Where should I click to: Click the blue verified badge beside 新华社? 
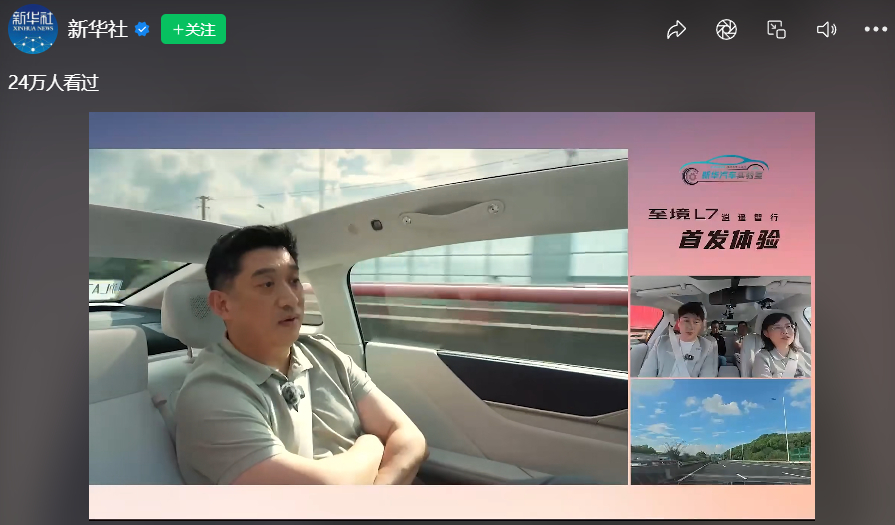[142, 29]
